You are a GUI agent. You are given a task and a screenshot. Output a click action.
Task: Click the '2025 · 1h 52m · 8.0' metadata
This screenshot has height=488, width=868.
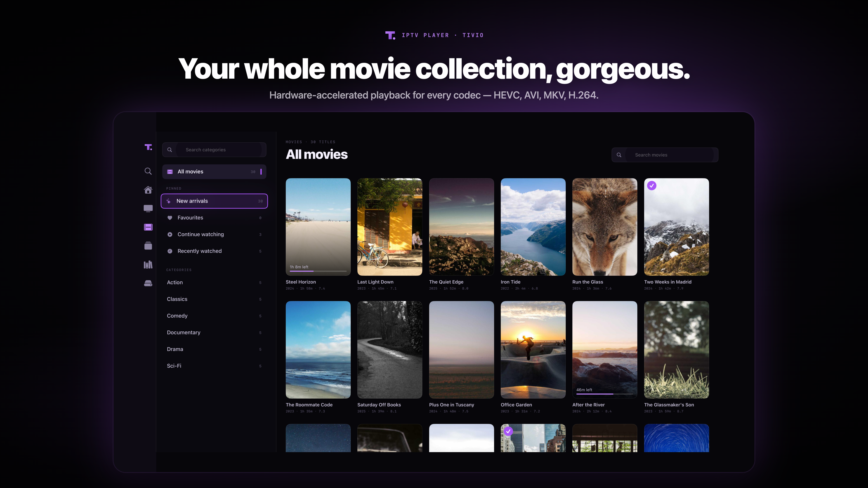point(448,289)
